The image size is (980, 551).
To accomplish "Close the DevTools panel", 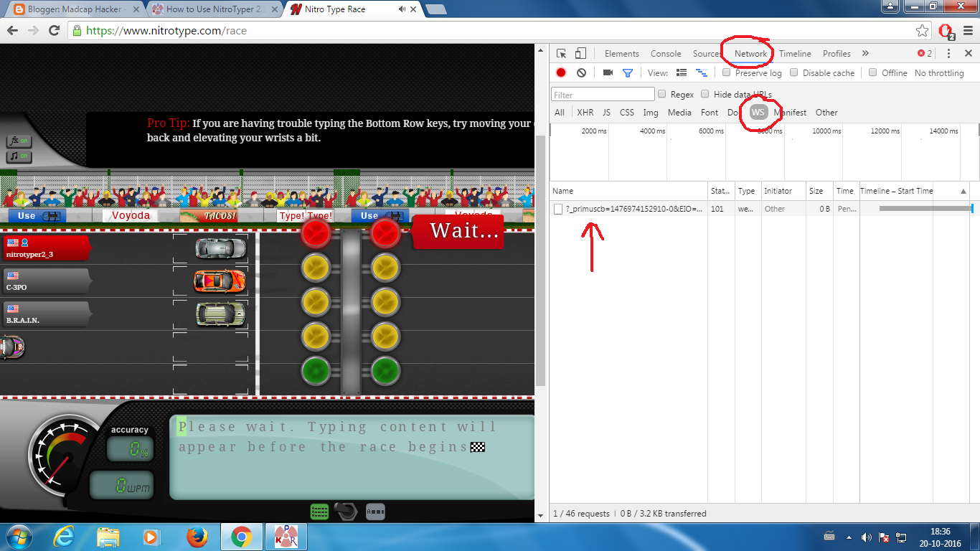I will click(969, 54).
